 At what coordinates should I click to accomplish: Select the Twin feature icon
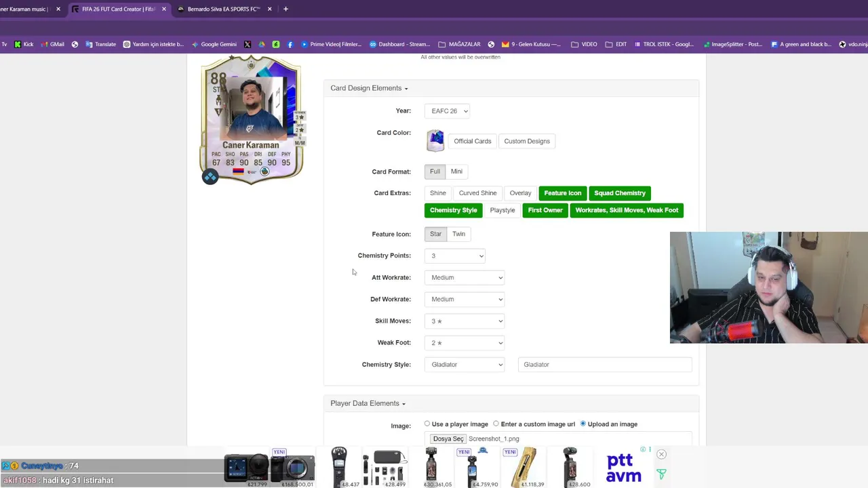coord(458,234)
